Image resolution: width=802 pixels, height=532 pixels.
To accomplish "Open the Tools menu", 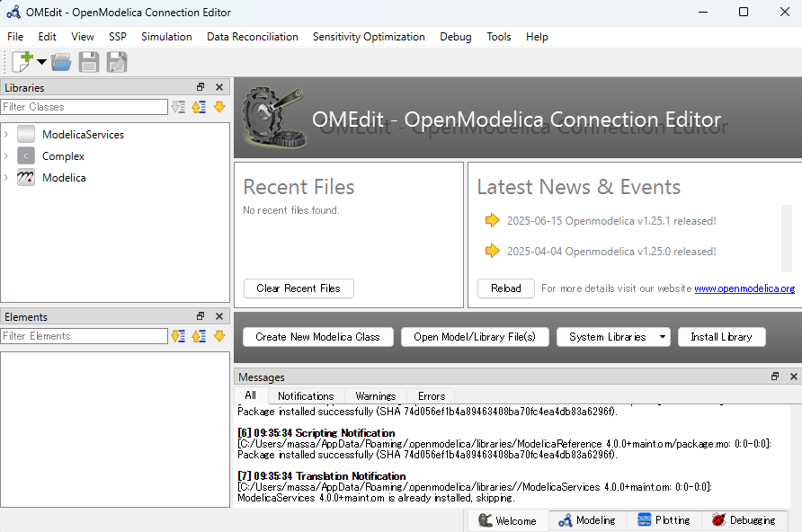I will 499,37.
